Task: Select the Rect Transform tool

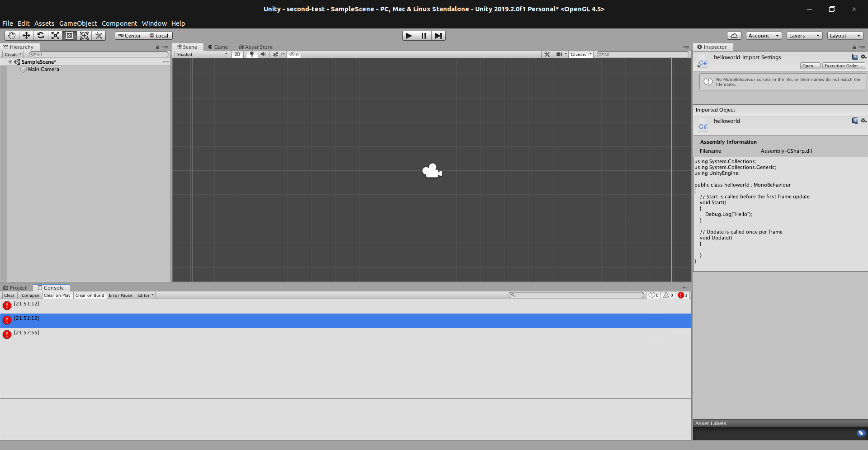Action: tap(70, 36)
